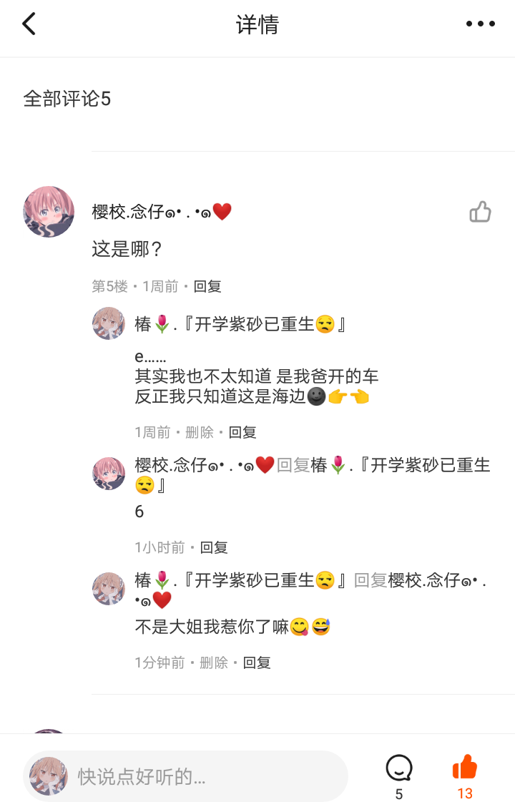Focus the '快说点好听的...' comment input field

186,776
